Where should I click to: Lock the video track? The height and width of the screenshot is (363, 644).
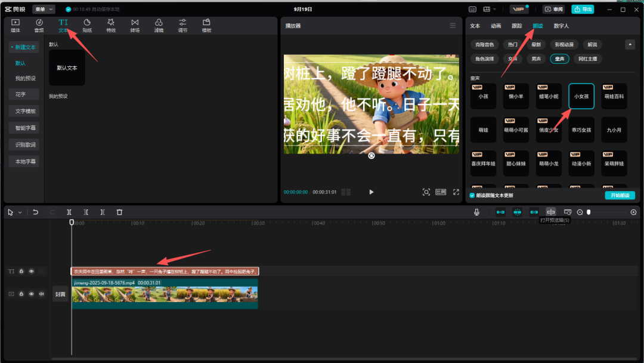click(x=21, y=294)
